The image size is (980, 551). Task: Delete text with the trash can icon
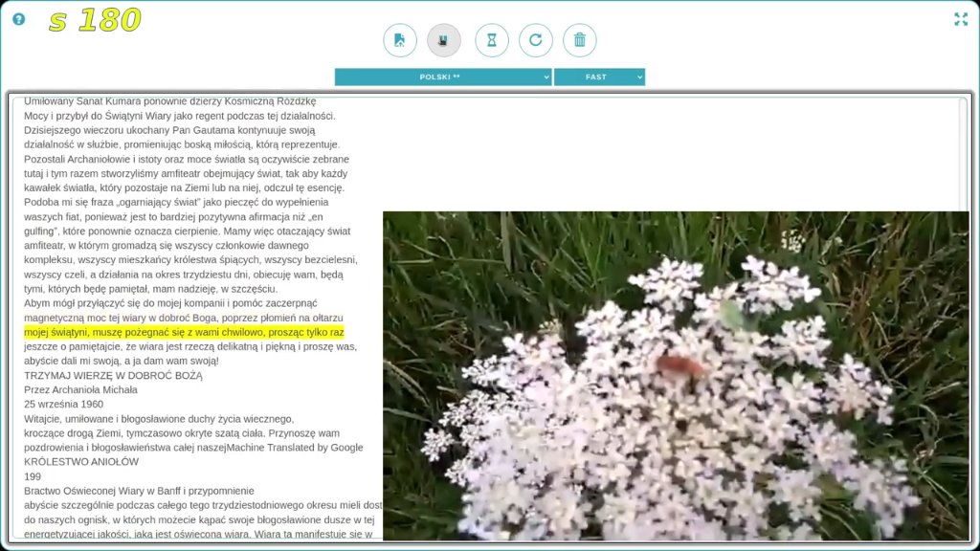click(x=579, y=40)
